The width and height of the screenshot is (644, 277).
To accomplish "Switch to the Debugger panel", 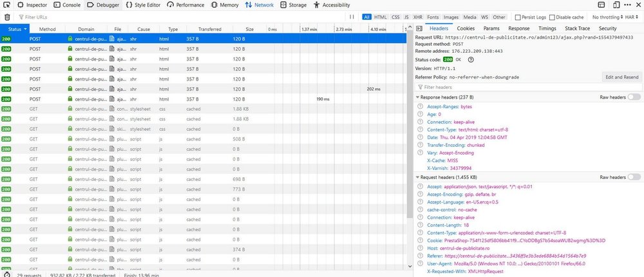I will (x=104, y=5).
